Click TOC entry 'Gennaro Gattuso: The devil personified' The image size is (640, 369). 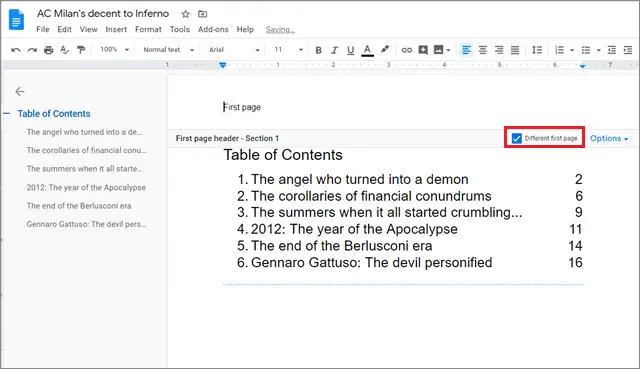pos(371,262)
